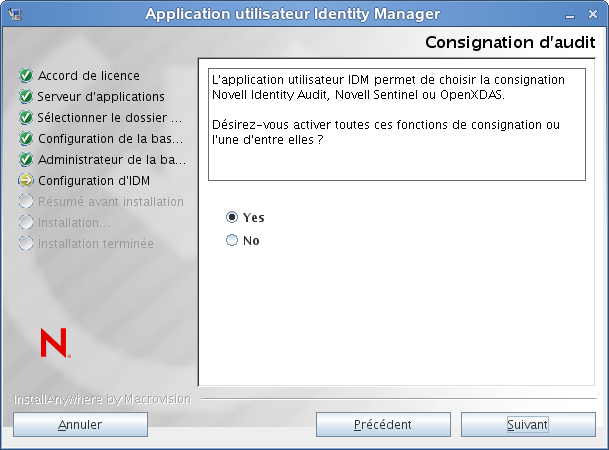The height and width of the screenshot is (450, 609).
Task: Click the green checkmark beside Accord de licence
Action: [26, 76]
